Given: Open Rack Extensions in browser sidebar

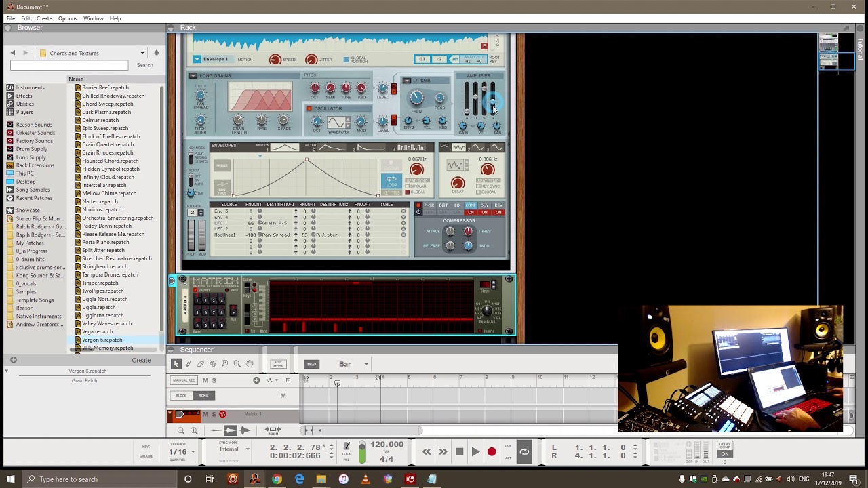Looking at the screenshot, I should point(35,165).
